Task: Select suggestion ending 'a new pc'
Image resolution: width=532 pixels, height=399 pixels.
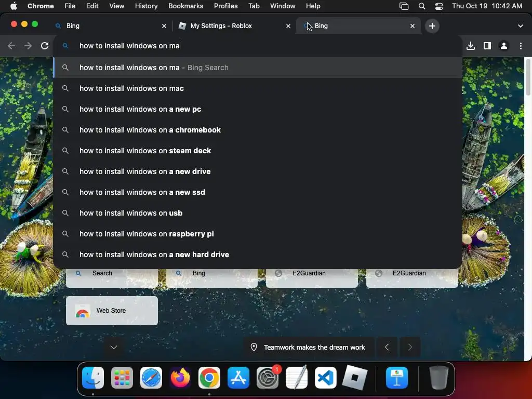Action: tap(258, 109)
